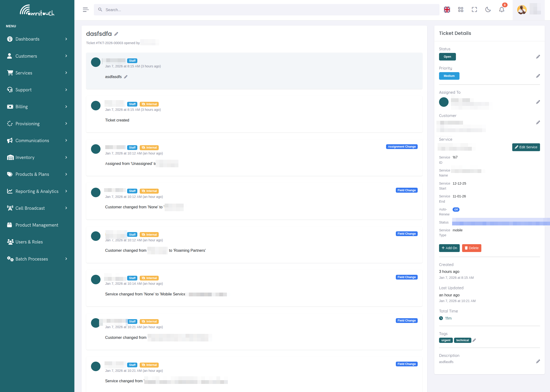Edit the Customer pencil icon
The height and width of the screenshot is (392, 550).
pyautogui.click(x=538, y=123)
